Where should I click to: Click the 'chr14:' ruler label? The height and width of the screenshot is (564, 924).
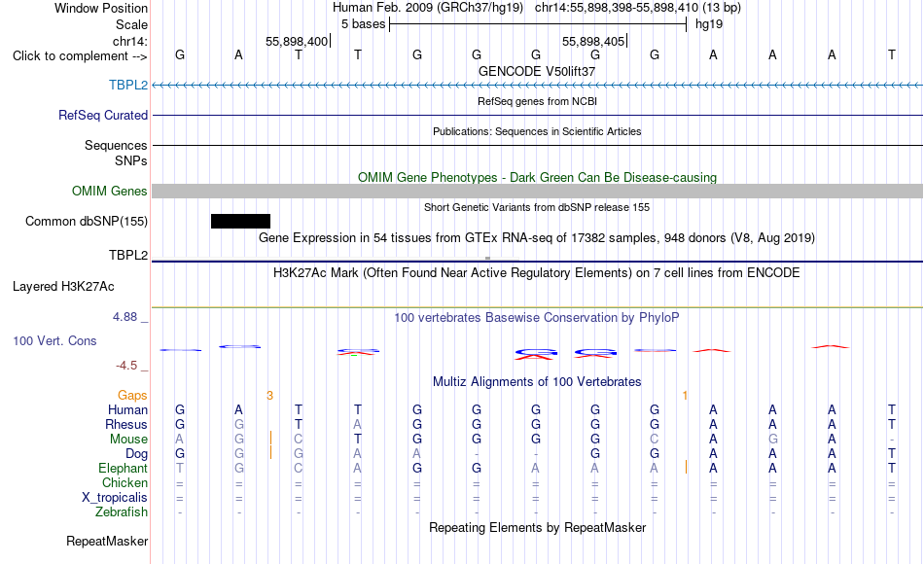(130, 41)
